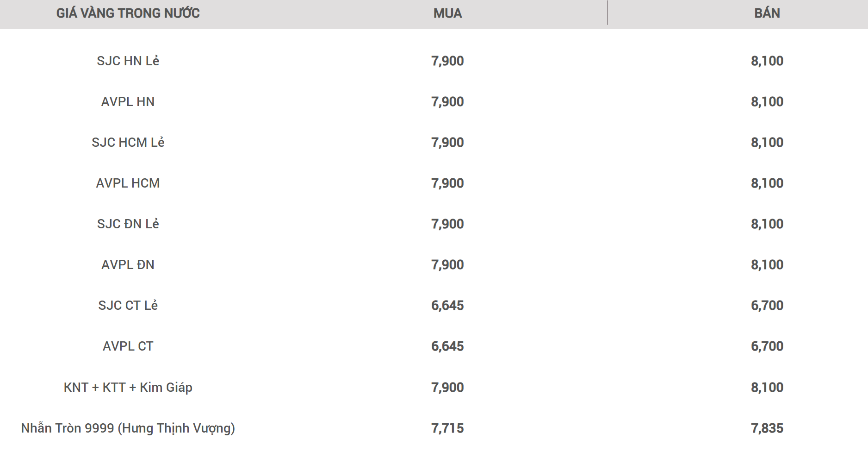The width and height of the screenshot is (868, 452).
Task: Click the 8,100 sell price for AVPL HN
Action: tap(767, 101)
